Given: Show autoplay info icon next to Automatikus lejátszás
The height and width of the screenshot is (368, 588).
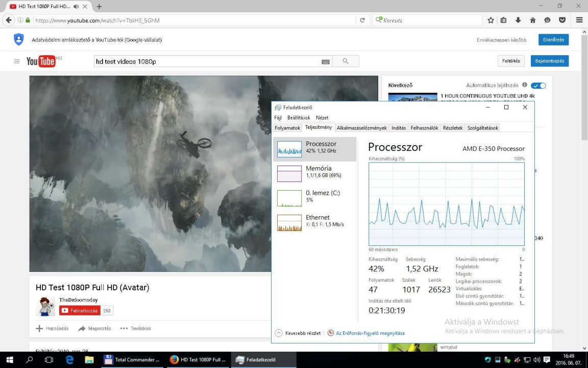Looking at the screenshot, I should pos(525,85).
